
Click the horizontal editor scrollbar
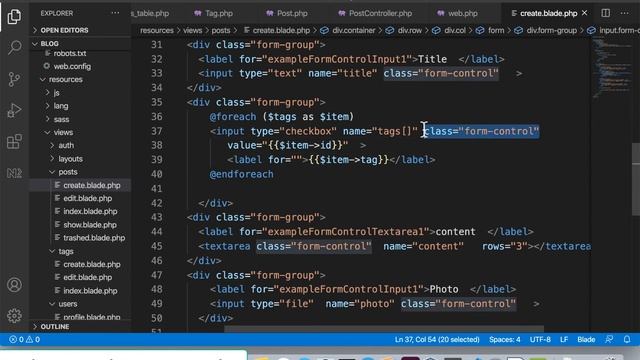pos(384,329)
